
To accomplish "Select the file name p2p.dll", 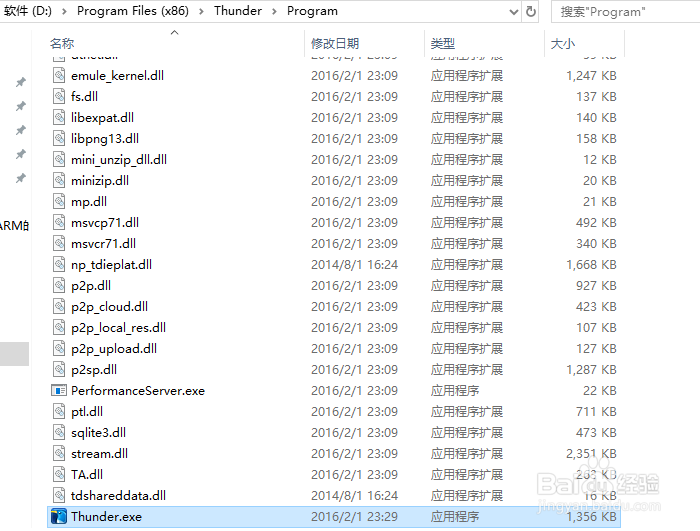I will pyautogui.click(x=91, y=285).
